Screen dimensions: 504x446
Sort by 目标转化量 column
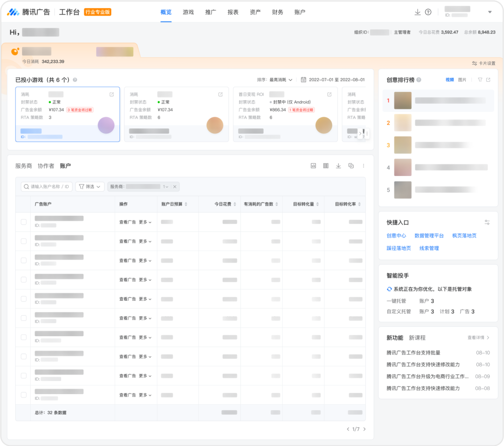pyautogui.click(x=318, y=204)
